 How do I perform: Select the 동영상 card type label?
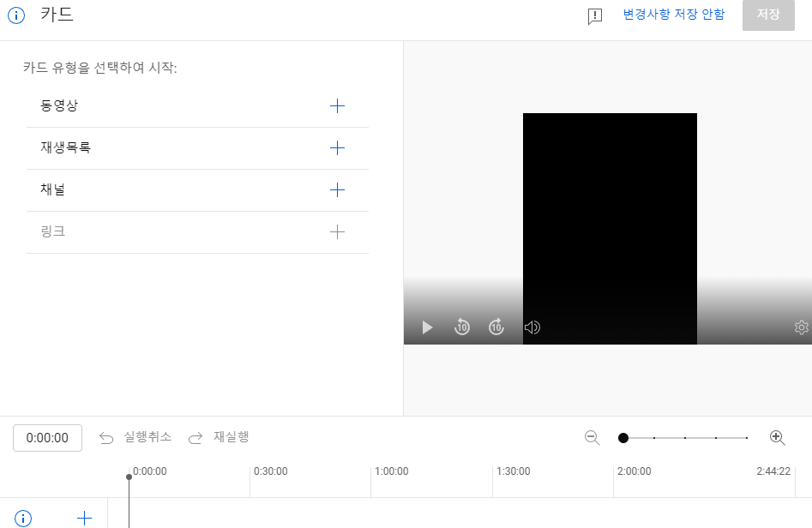click(59, 105)
